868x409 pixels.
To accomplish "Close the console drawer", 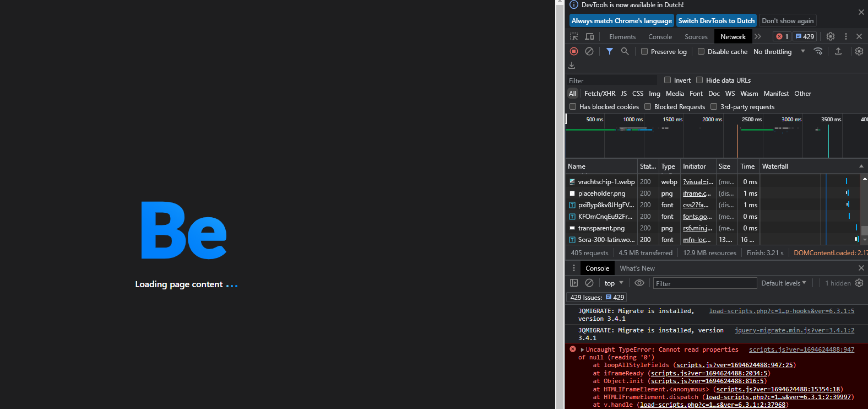I will pyautogui.click(x=861, y=268).
